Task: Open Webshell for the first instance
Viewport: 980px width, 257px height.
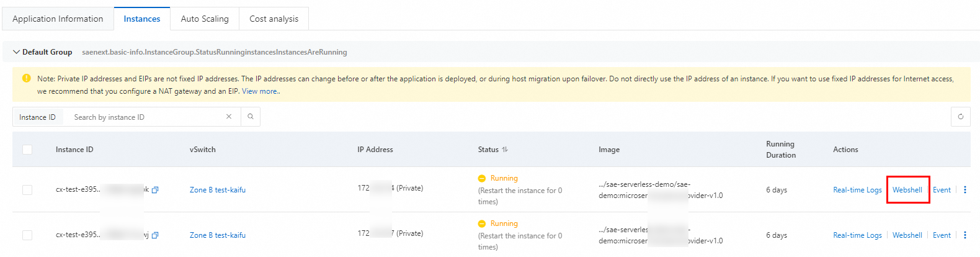Action: (907, 190)
